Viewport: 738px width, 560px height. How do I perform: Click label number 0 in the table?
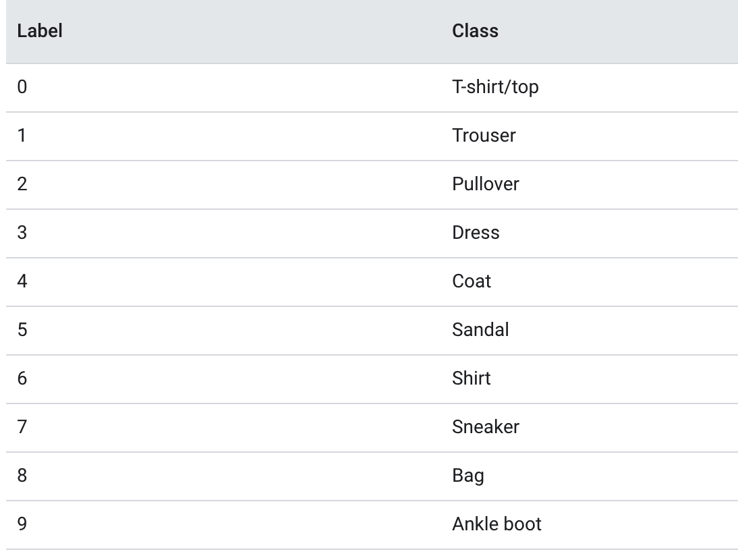tap(22, 87)
